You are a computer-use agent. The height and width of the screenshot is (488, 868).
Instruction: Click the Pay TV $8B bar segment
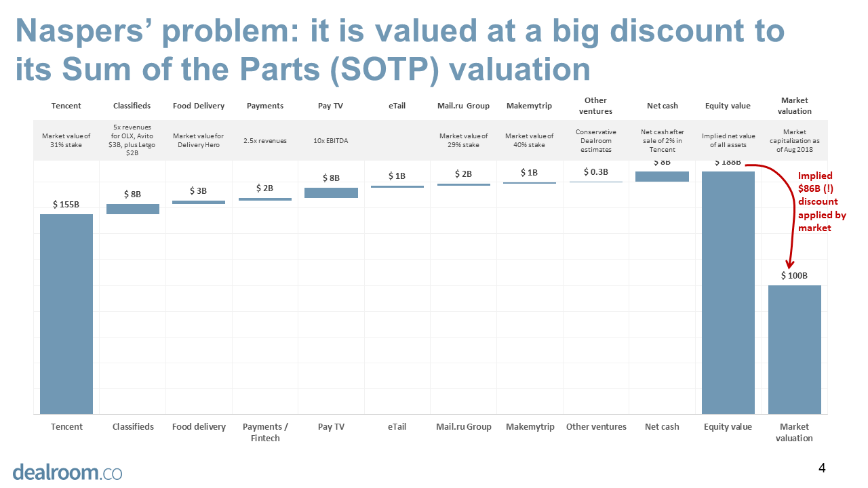[x=331, y=192]
